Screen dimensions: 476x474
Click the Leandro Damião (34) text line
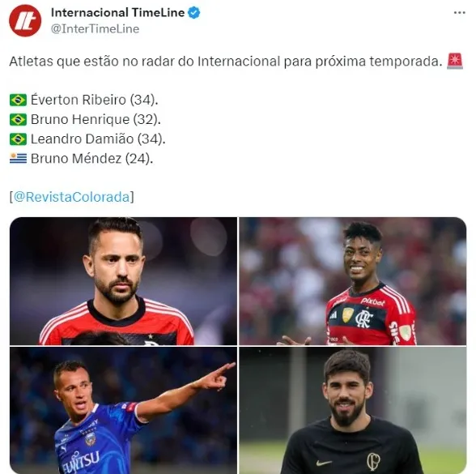(x=98, y=139)
